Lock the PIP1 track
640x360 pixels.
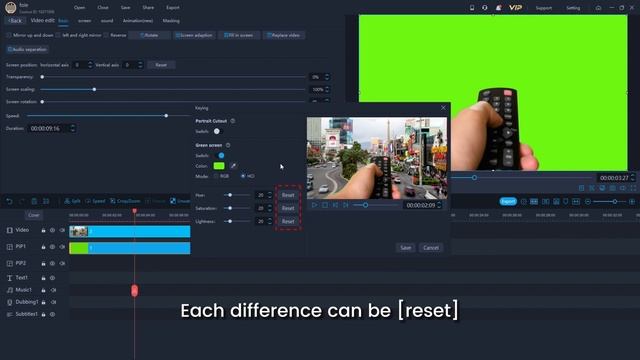[x=43, y=247]
